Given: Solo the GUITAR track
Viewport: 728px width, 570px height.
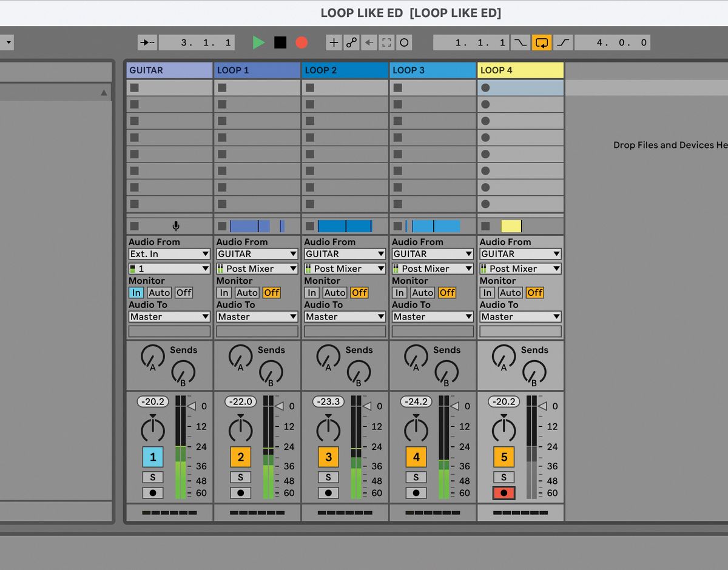Looking at the screenshot, I should pyautogui.click(x=153, y=478).
